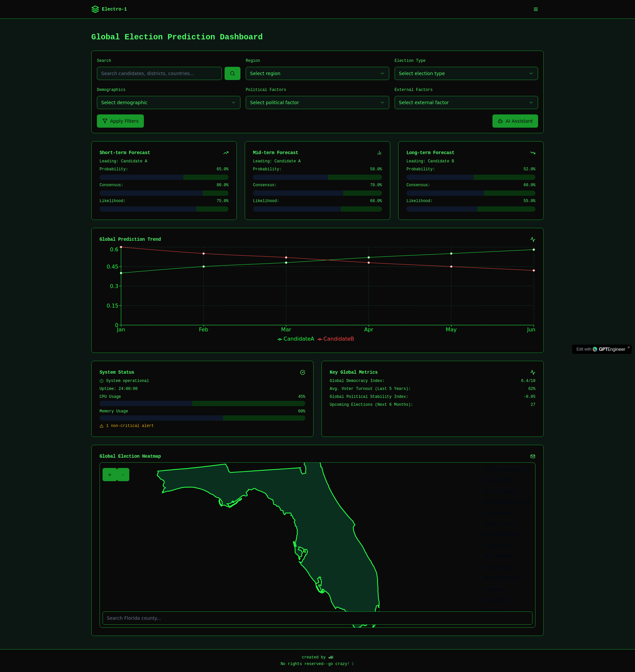Click the pulse icon in Key Global Metrics
Image resolution: width=635 pixels, height=672 pixels.
click(x=533, y=372)
